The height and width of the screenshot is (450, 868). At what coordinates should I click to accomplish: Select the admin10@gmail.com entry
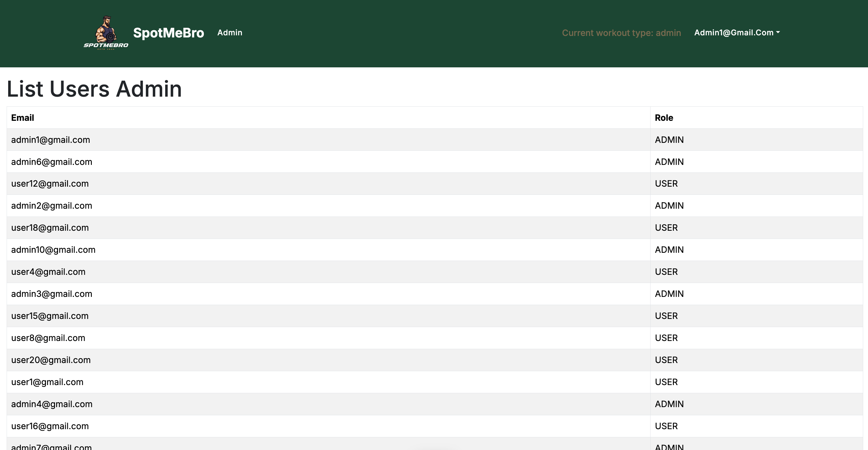pos(53,250)
